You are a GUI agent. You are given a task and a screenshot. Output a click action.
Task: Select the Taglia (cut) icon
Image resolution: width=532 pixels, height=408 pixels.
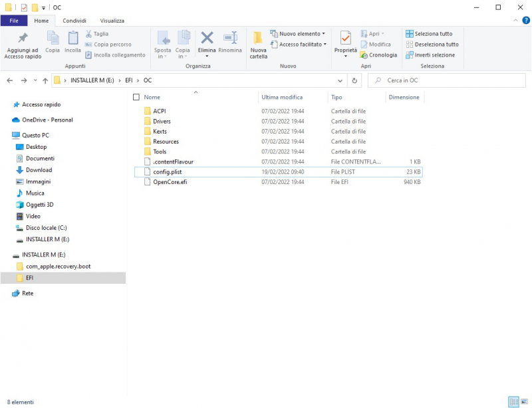89,33
